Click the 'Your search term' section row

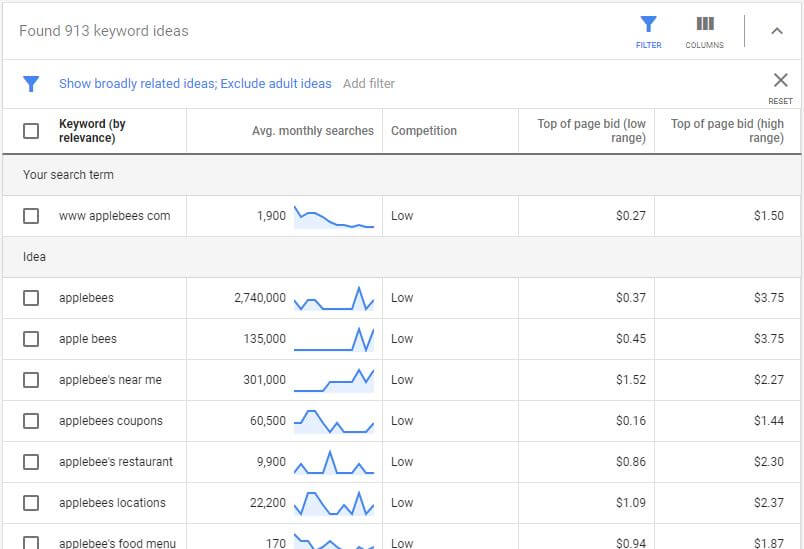[401, 175]
